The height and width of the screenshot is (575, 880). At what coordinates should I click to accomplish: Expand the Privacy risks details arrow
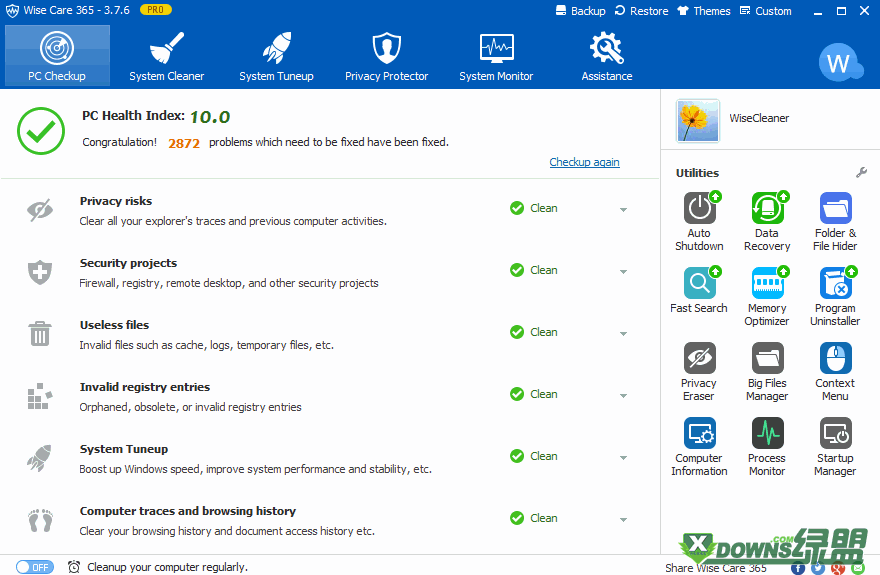[623, 210]
